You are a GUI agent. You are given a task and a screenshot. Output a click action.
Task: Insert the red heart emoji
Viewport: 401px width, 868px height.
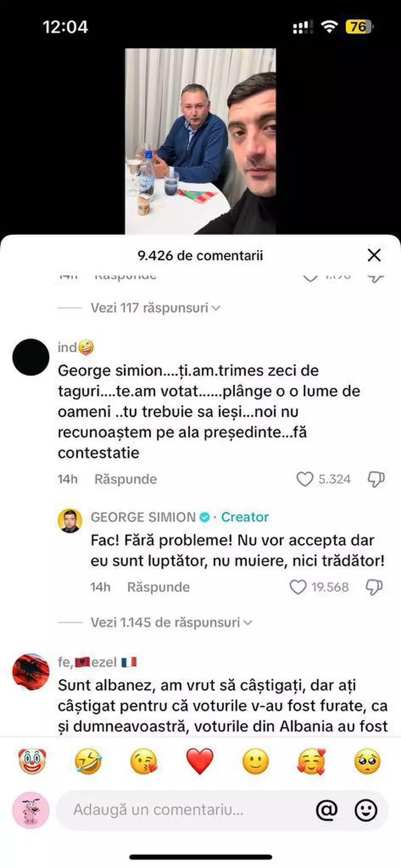click(200, 761)
